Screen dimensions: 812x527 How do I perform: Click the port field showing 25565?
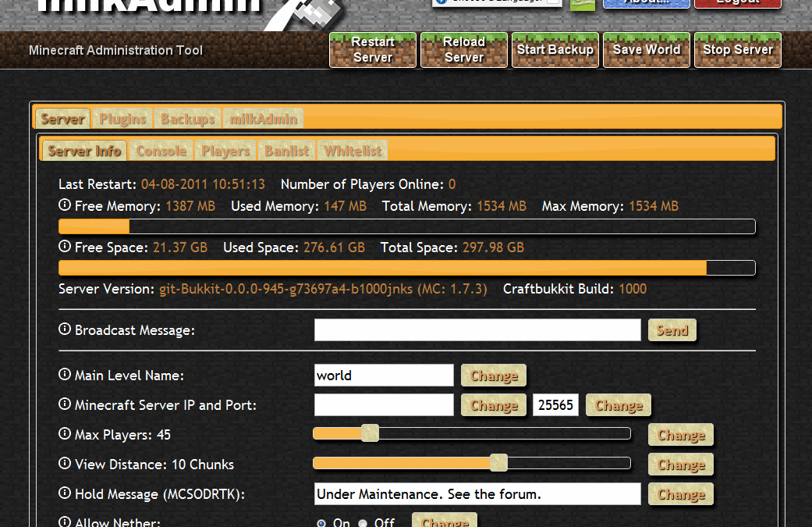(555, 404)
